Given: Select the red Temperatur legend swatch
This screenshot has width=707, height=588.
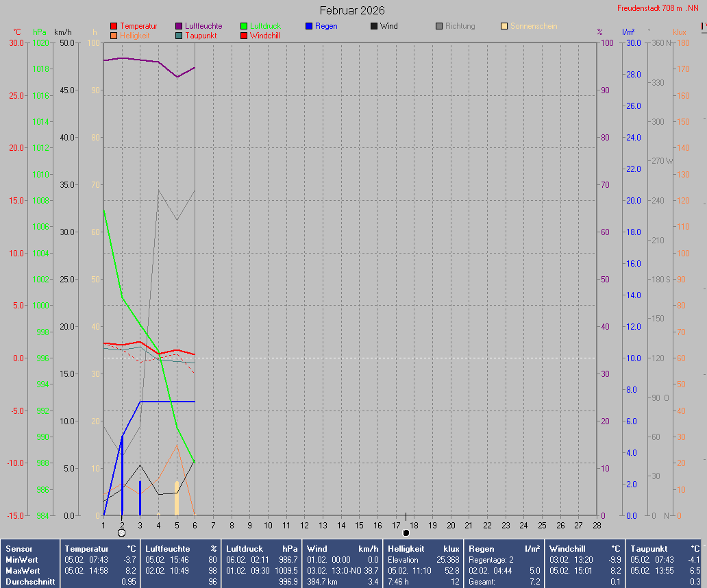Looking at the screenshot, I should point(114,27).
